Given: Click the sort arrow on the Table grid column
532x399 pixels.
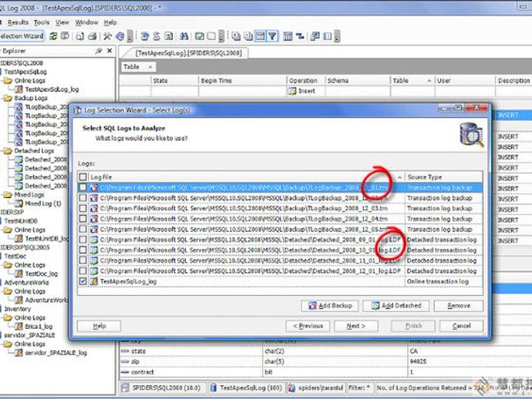Looking at the screenshot, I should coord(429,81).
